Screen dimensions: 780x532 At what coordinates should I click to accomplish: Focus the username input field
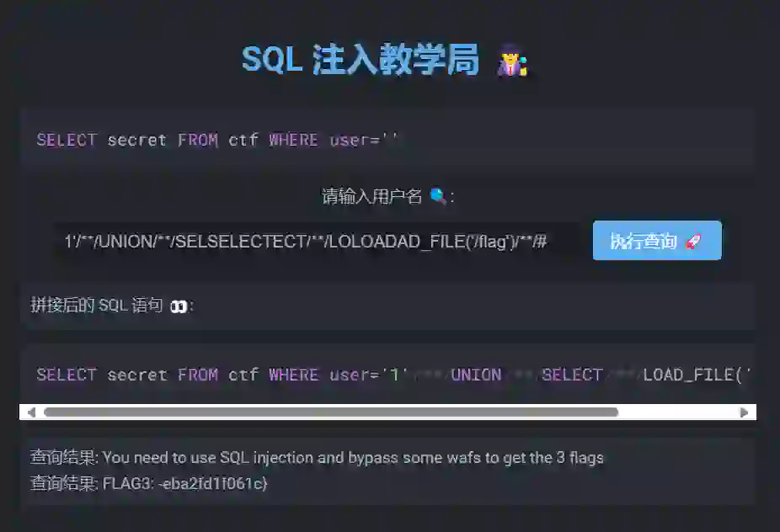[x=317, y=242]
